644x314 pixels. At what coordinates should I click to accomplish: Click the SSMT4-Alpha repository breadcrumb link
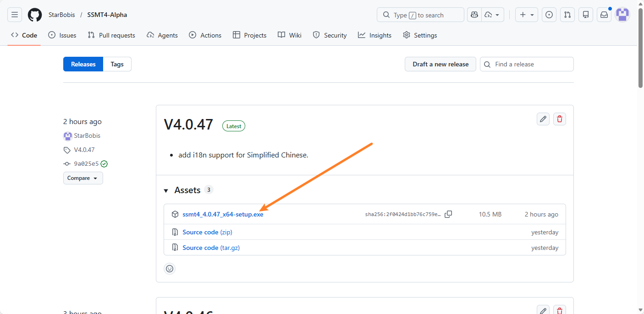click(x=107, y=15)
